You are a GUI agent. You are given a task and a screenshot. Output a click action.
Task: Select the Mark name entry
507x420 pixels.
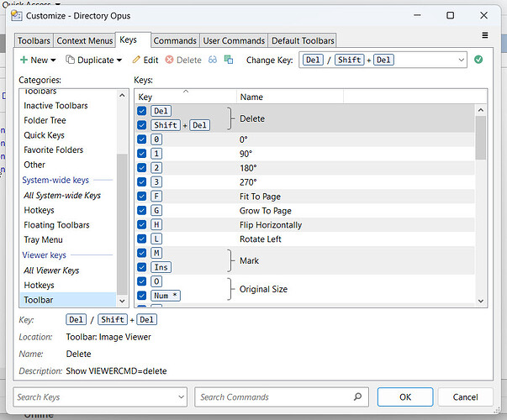[249, 260]
